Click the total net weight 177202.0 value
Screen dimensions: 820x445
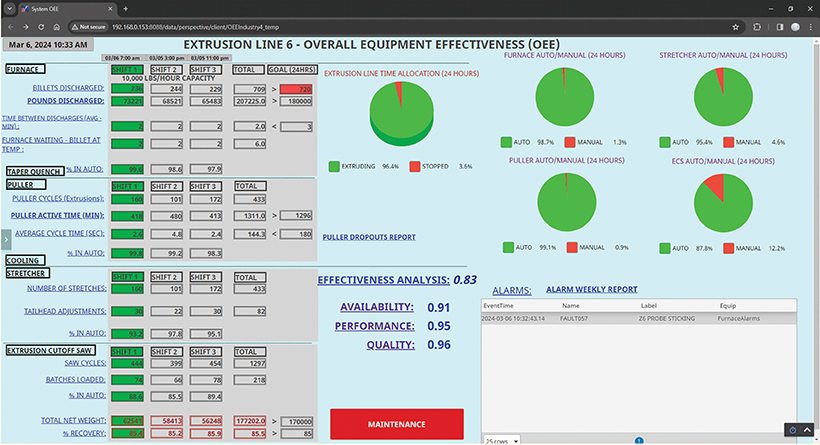pos(250,421)
